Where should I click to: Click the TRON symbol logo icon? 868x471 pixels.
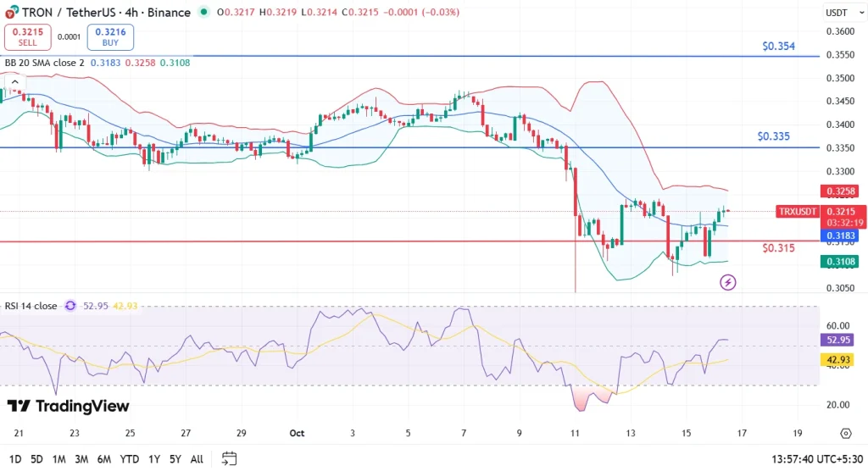[x=9, y=13]
